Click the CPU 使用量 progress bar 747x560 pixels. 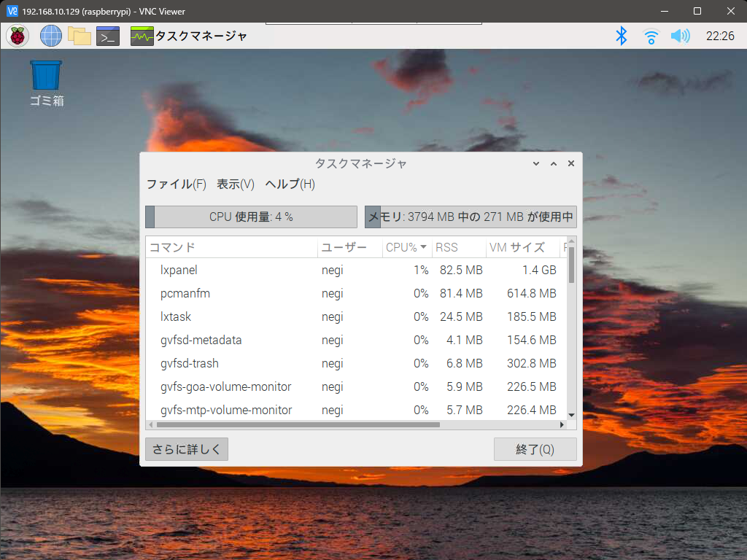(x=251, y=217)
